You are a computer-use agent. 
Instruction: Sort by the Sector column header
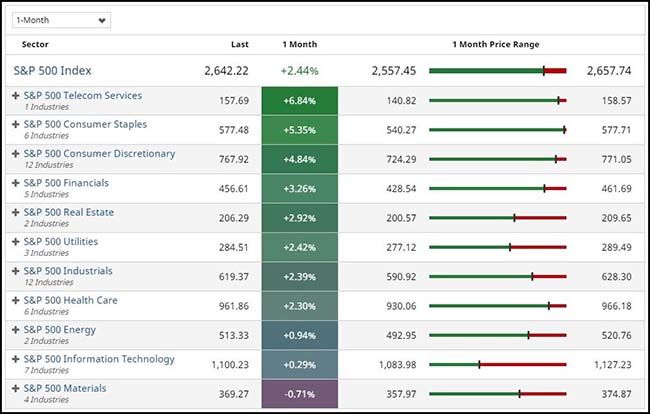click(x=35, y=44)
